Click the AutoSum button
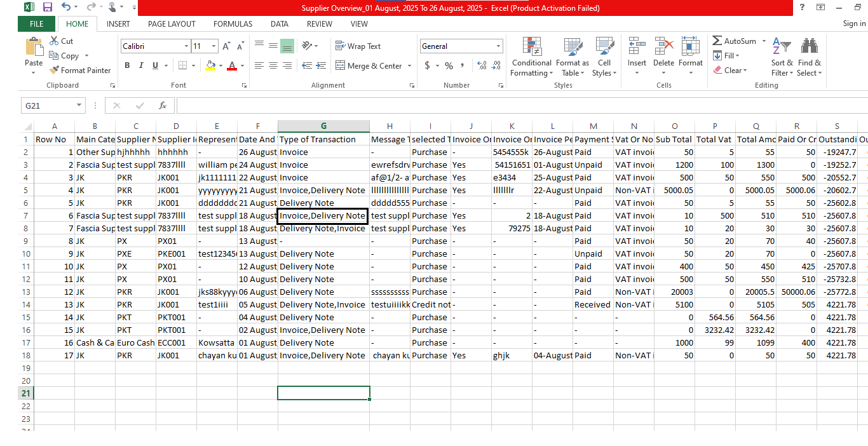 point(735,41)
